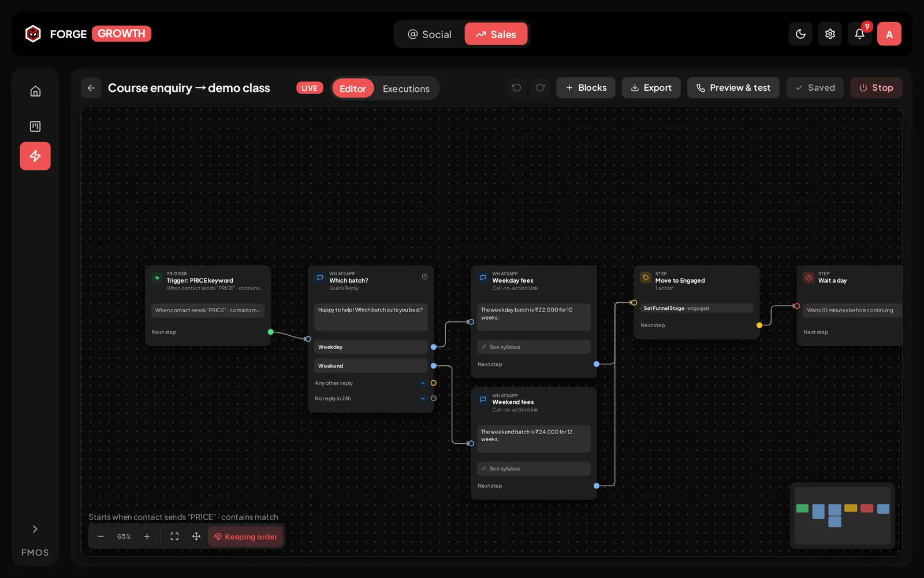Click See syllabus in Weekday fees

pyautogui.click(x=534, y=347)
